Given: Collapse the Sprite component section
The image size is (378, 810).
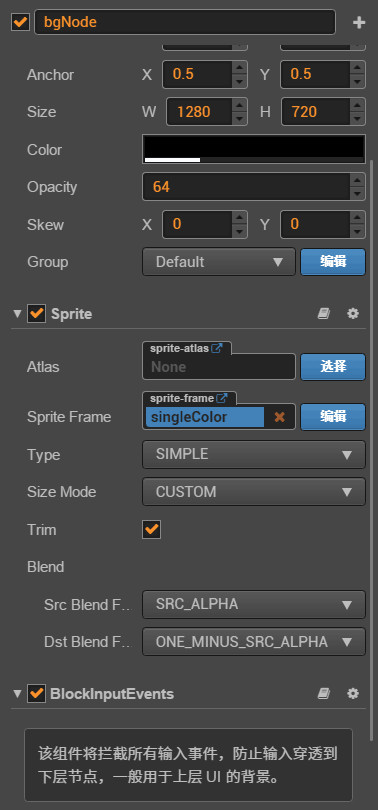Looking at the screenshot, I should point(18,314).
